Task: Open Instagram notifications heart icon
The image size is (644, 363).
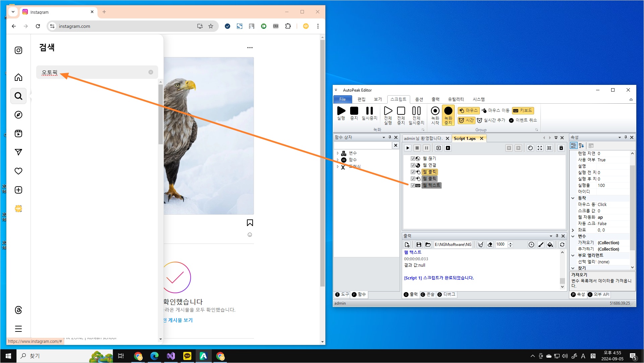Action: point(18,171)
